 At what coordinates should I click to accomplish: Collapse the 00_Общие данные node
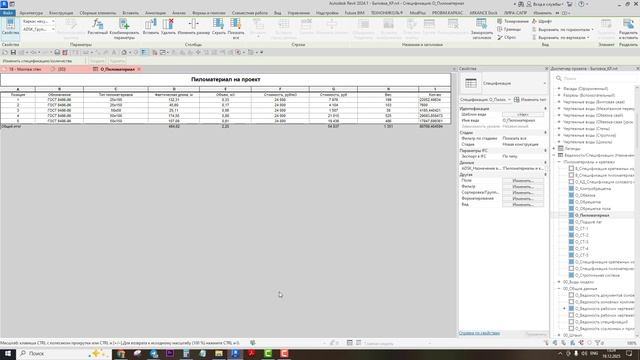click(x=559, y=289)
